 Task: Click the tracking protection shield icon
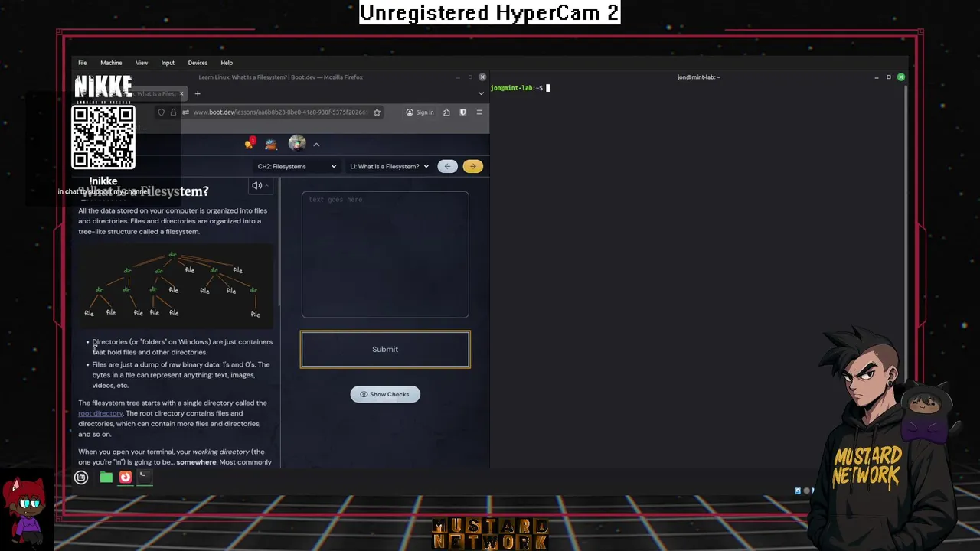(x=161, y=112)
